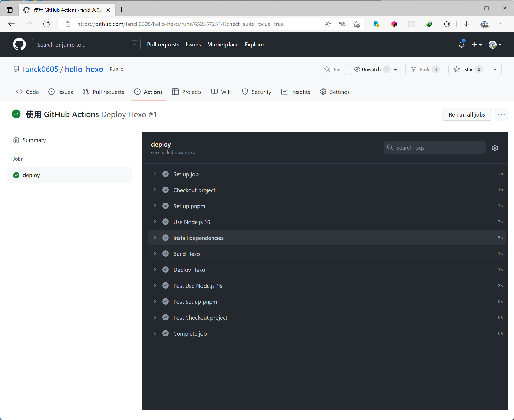This screenshot has height=420, width=514.
Task: Select the deploy job in sidebar
Action: coord(69,175)
